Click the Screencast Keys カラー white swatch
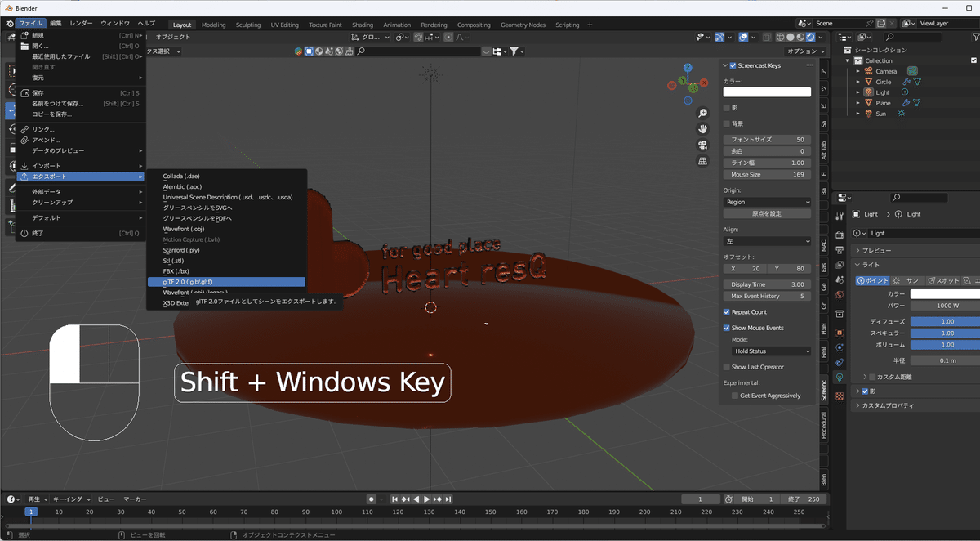The image size is (980, 541). coord(767,92)
